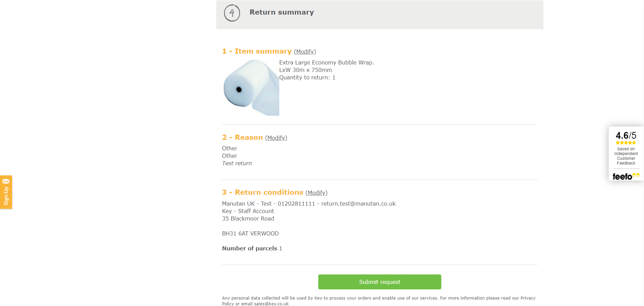Modify the Reason section
This screenshot has height=306, width=644.
[276, 138]
